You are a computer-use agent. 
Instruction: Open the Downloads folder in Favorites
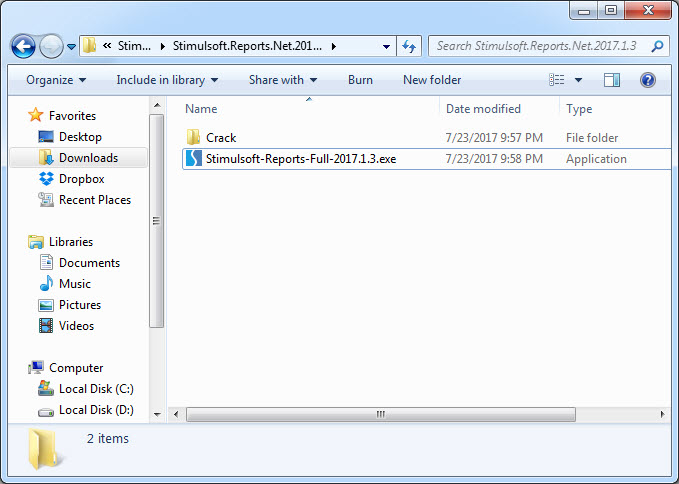88,158
